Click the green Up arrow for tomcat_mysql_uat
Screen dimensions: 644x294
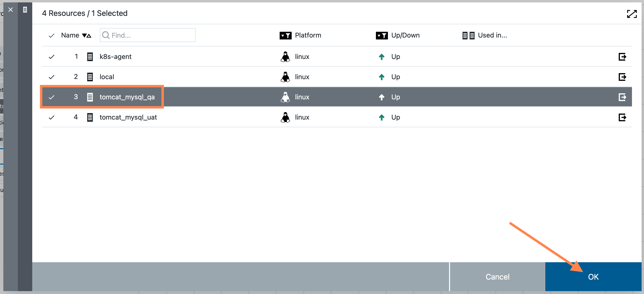(381, 117)
